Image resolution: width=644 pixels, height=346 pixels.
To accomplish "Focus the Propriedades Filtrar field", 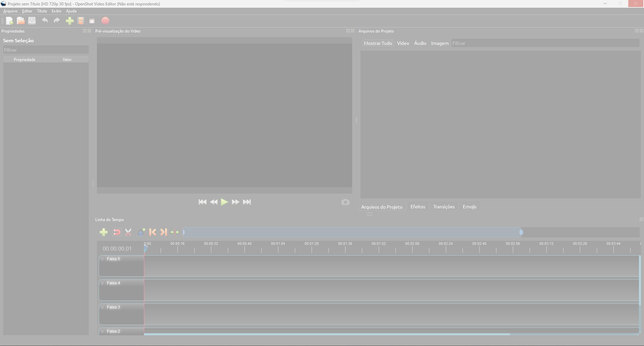I will 46,50.
